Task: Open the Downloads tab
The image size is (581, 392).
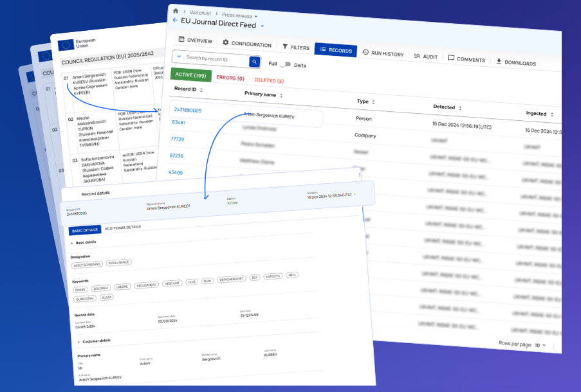Action: point(516,62)
